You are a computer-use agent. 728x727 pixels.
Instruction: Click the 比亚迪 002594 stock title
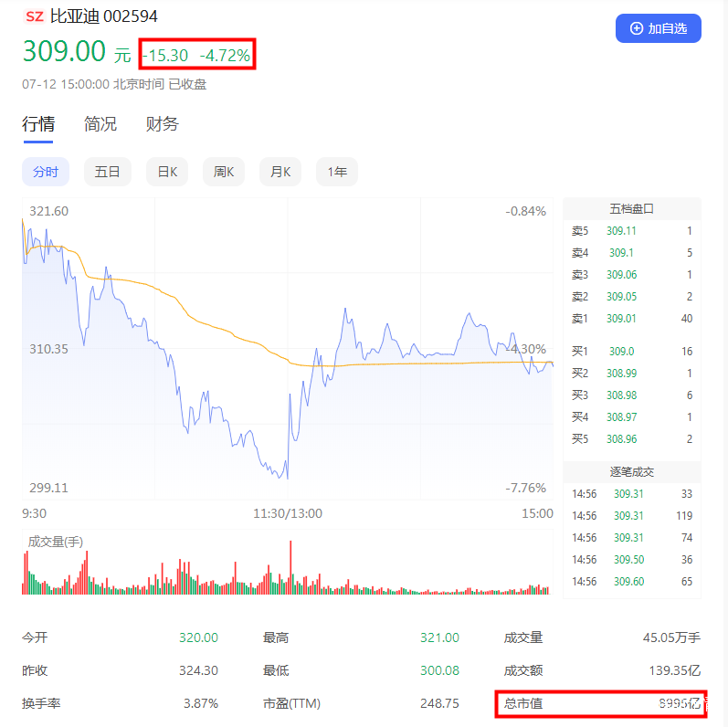click(x=103, y=16)
